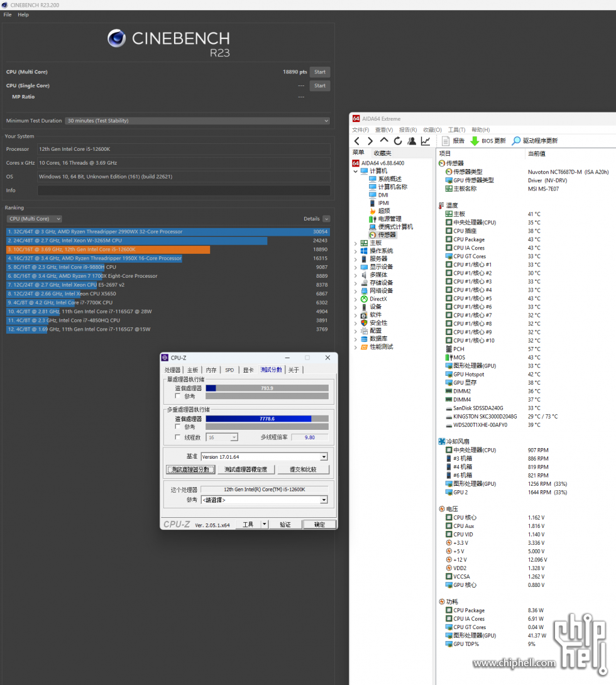
Task: Go forward with AIDA64's right arrow icon
Action: point(370,141)
